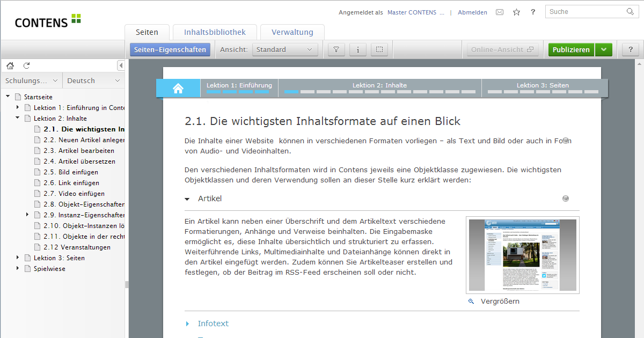Screen dimensions: 644x338
Task: Click in the Suche search field
Action: pyautogui.click(x=586, y=12)
